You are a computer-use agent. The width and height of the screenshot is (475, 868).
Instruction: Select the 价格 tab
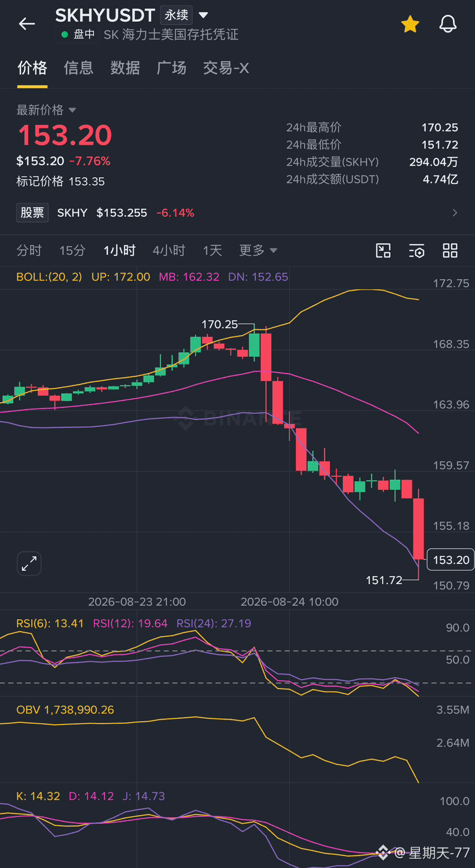(x=32, y=68)
